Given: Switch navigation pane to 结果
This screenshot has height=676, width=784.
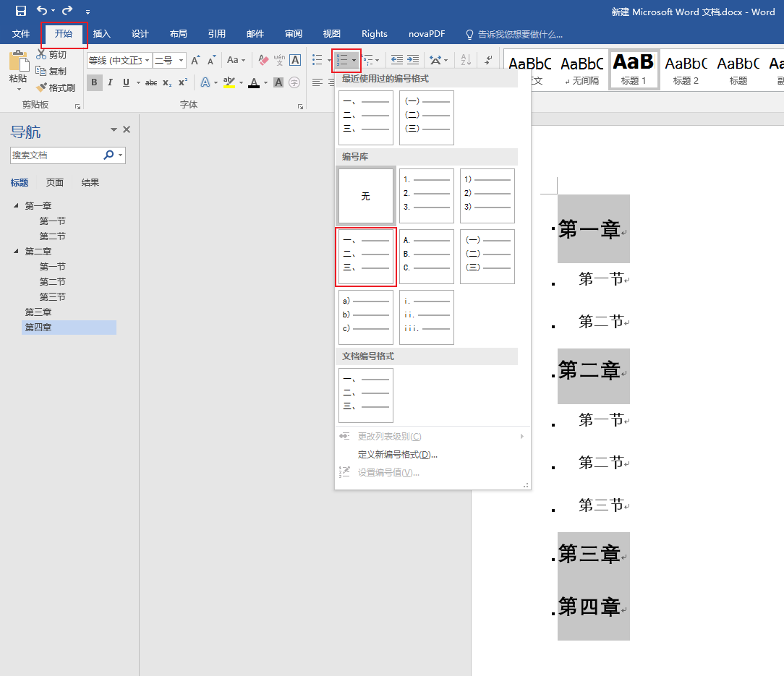Looking at the screenshot, I should click(x=90, y=182).
